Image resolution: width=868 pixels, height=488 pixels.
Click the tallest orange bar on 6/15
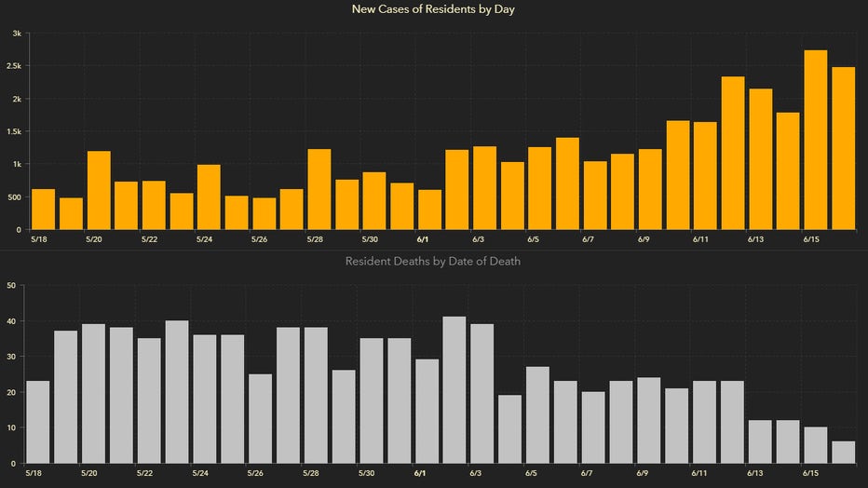tap(816, 140)
